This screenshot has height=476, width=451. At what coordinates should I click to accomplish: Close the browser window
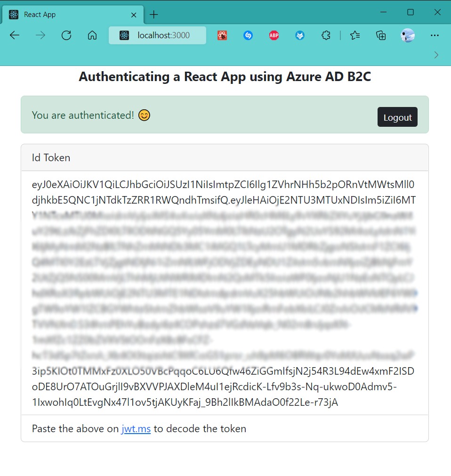click(x=437, y=12)
